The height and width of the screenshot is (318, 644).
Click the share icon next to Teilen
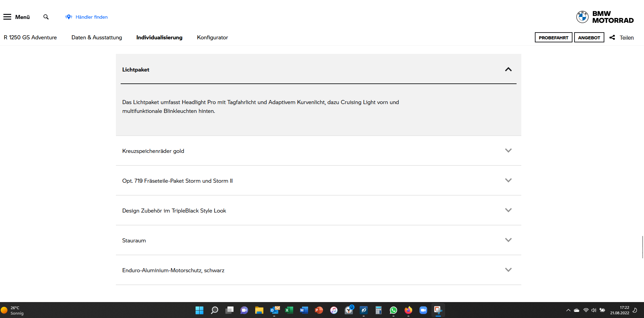[x=612, y=38]
